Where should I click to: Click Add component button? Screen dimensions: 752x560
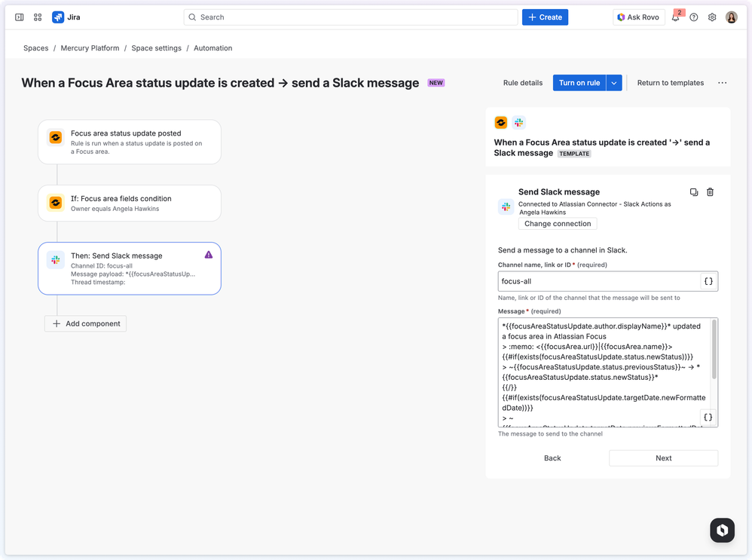tap(86, 324)
